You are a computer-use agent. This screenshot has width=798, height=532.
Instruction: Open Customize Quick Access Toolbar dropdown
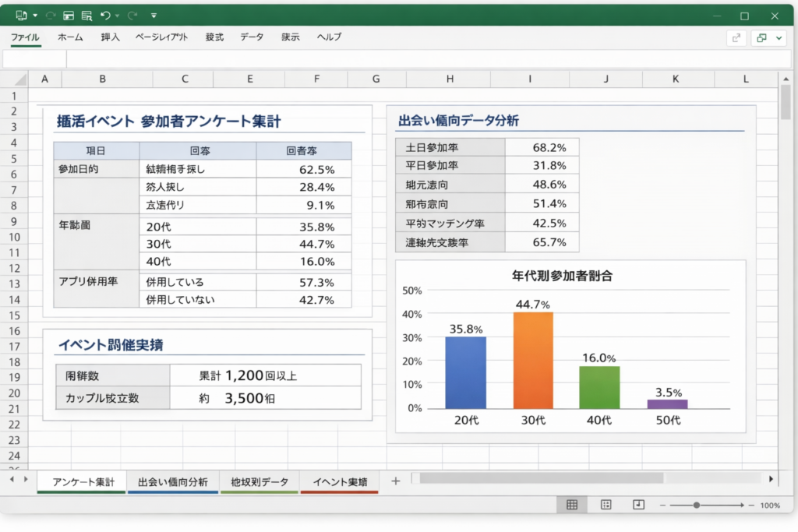coord(154,16)
